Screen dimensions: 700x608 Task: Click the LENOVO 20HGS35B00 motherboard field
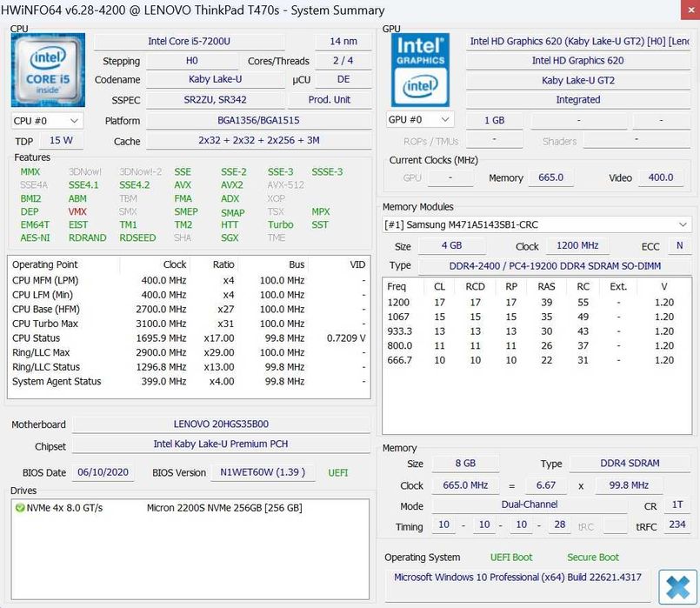click(x=221, y=424)
